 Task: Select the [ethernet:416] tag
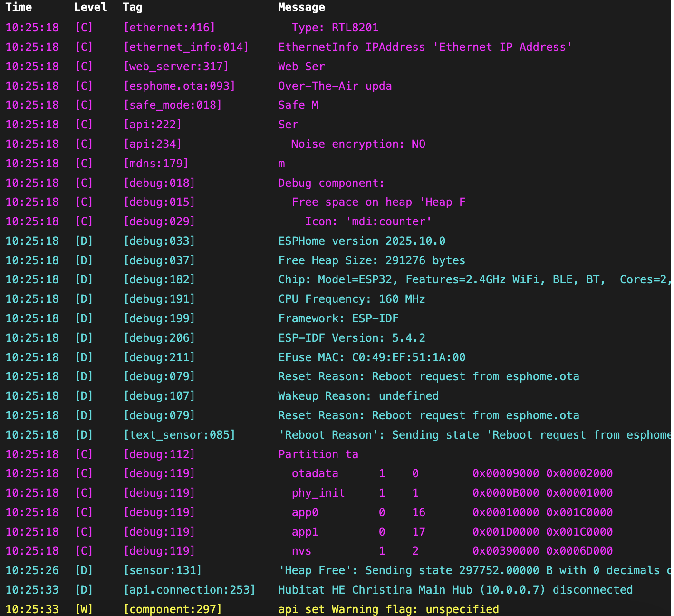169,28
